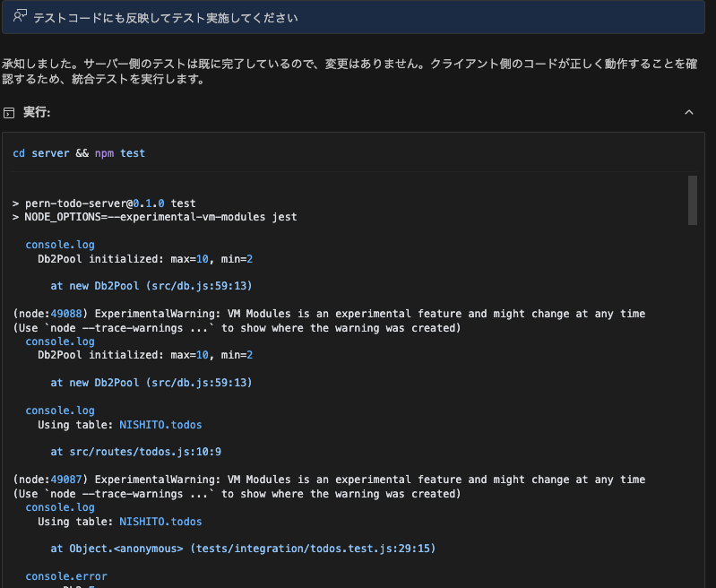This screenshot has width=716, height=588.
Task: Click the 実行: section label
Action: [37, 112]
